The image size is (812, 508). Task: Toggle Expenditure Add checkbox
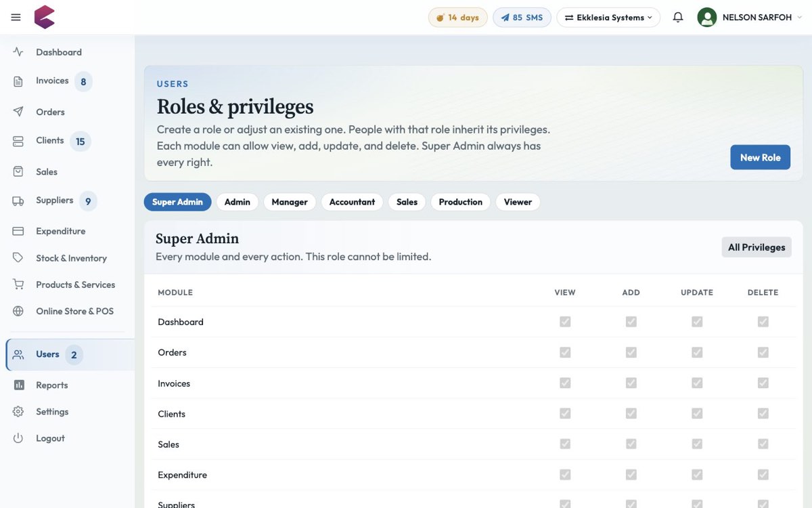click(x=631, y=474)
